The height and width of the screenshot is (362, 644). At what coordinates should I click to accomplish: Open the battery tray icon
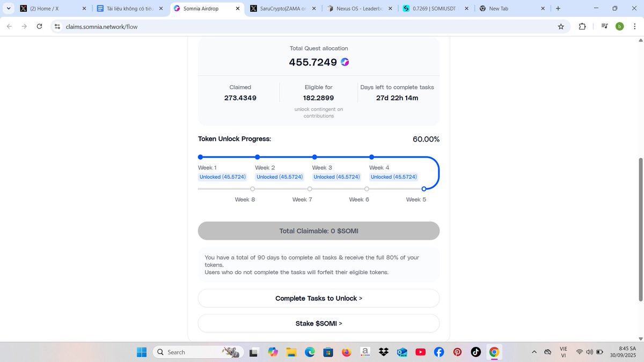pyautogui.click(x=599, y=352)
